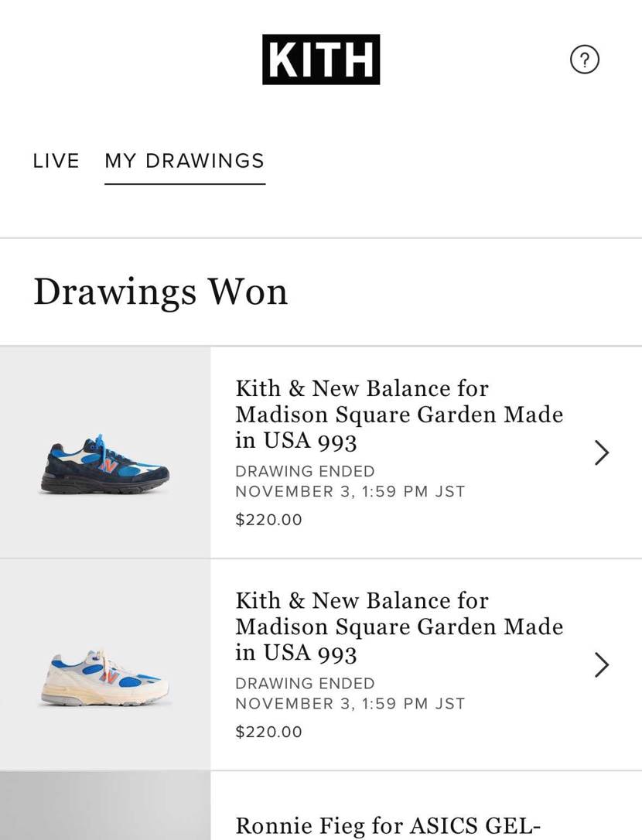Image resolution: width=642 pixels, height=840 pixels.
Task: Click the white sneaker's November 3 end date
Action: [x=350, y=704]
